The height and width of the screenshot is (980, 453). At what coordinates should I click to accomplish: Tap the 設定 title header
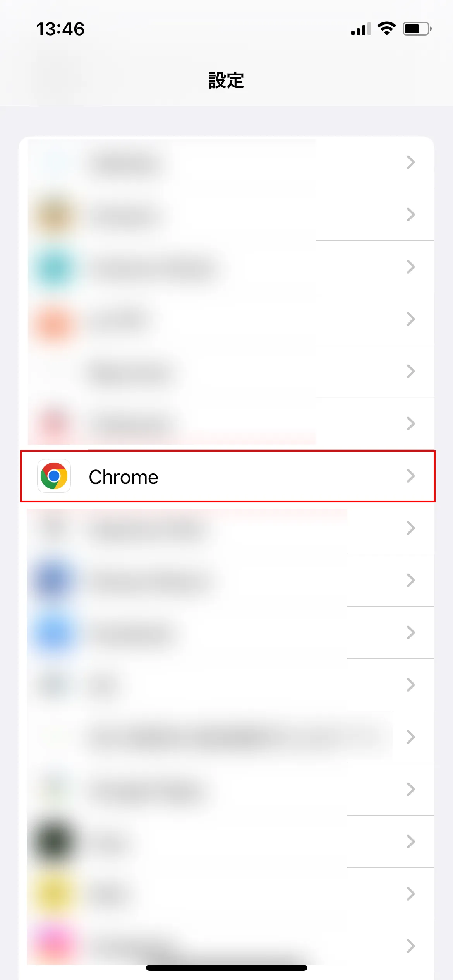(x=226, y=81)
